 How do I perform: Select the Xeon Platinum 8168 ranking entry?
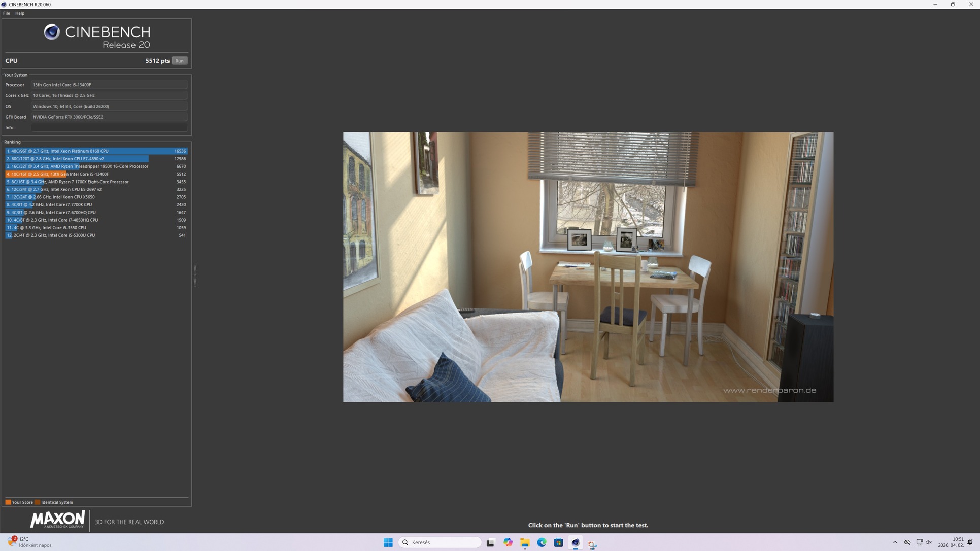(96, 151)
